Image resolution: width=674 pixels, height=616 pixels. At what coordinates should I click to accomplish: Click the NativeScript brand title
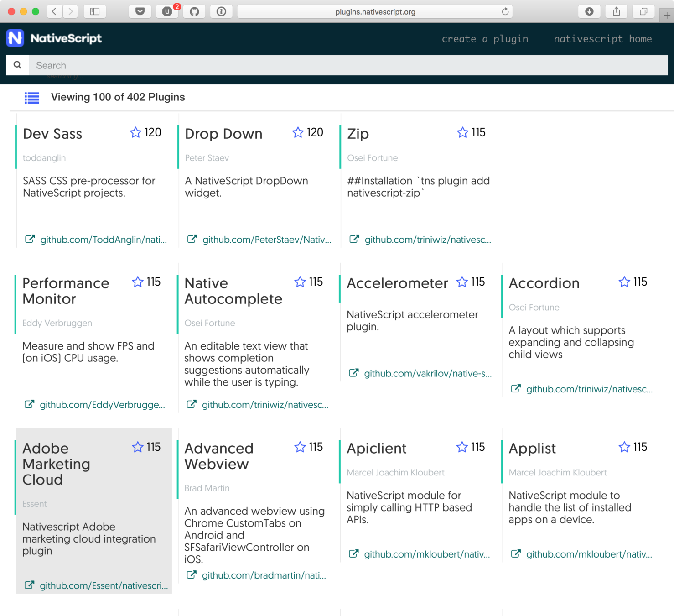pyautogui.click(x=66, y=38)
